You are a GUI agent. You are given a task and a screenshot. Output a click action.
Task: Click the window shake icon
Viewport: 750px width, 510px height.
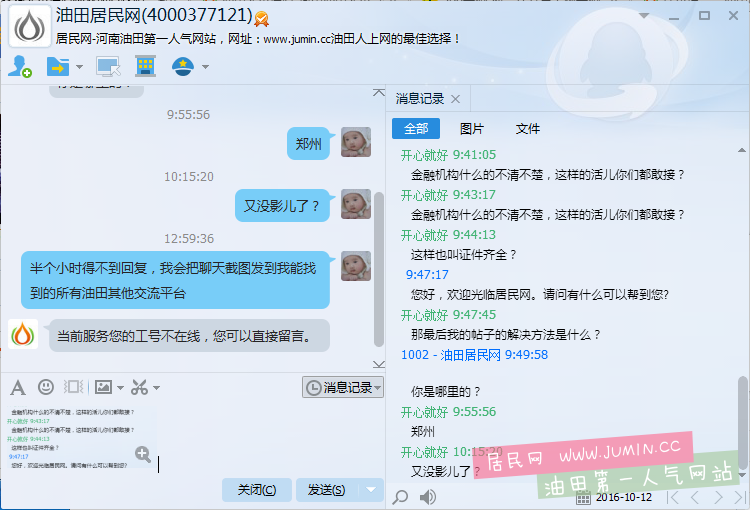click(73, 387)
